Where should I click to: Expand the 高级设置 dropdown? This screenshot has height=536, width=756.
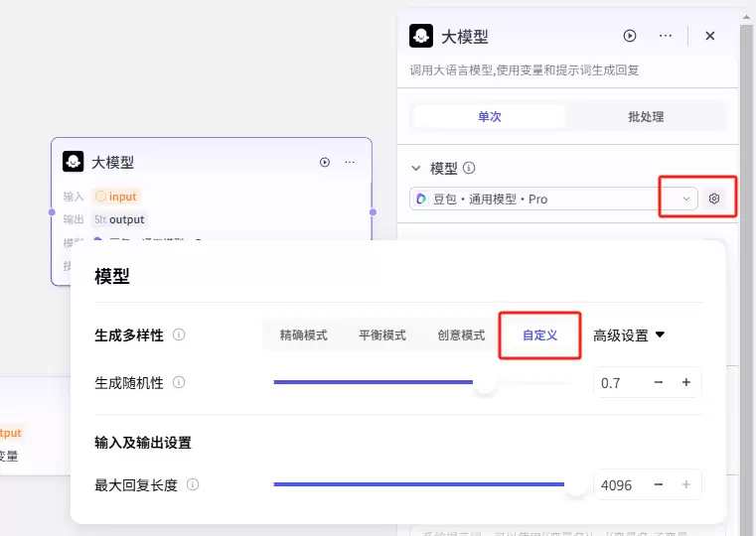click(629, 335)
